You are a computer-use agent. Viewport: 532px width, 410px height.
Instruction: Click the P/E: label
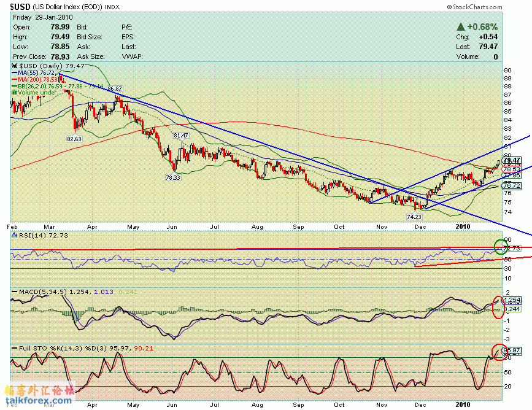coord(127,27)
